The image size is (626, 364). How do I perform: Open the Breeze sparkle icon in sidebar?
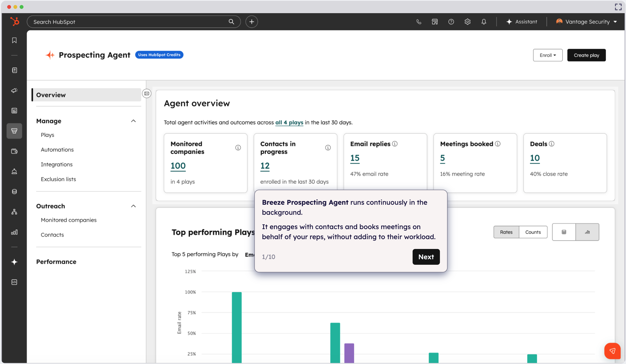point(14,262)
